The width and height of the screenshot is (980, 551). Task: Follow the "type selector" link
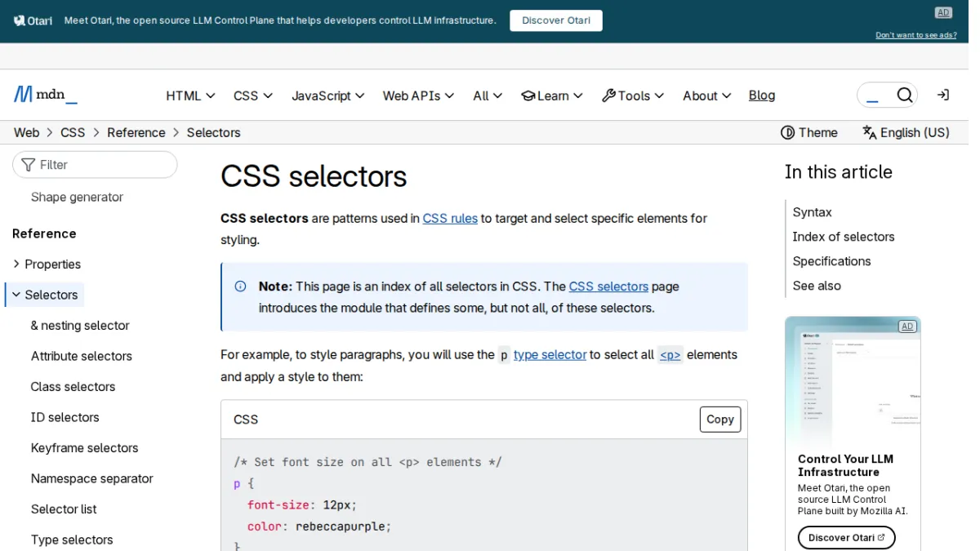tap(550, 355)
